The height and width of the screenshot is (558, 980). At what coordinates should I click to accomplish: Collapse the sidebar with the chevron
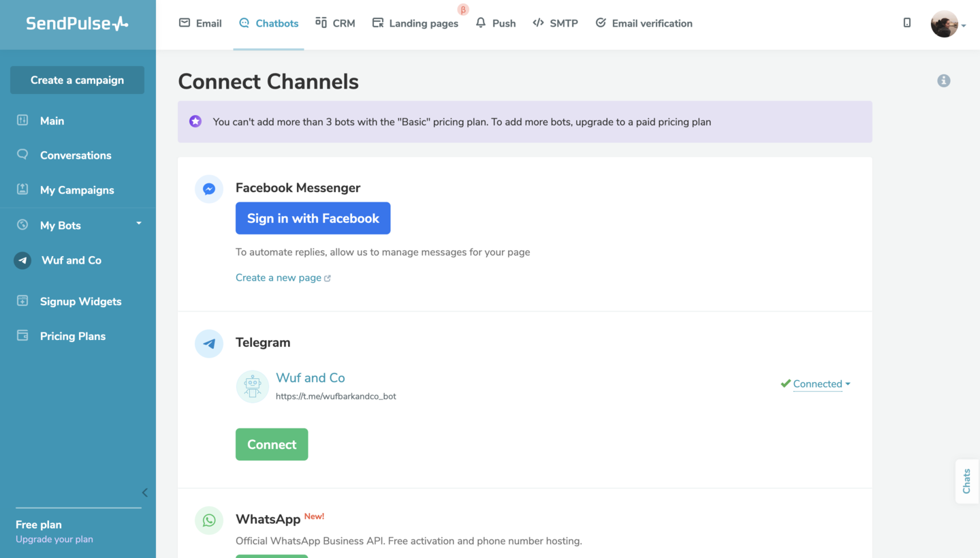click(144, 493)
